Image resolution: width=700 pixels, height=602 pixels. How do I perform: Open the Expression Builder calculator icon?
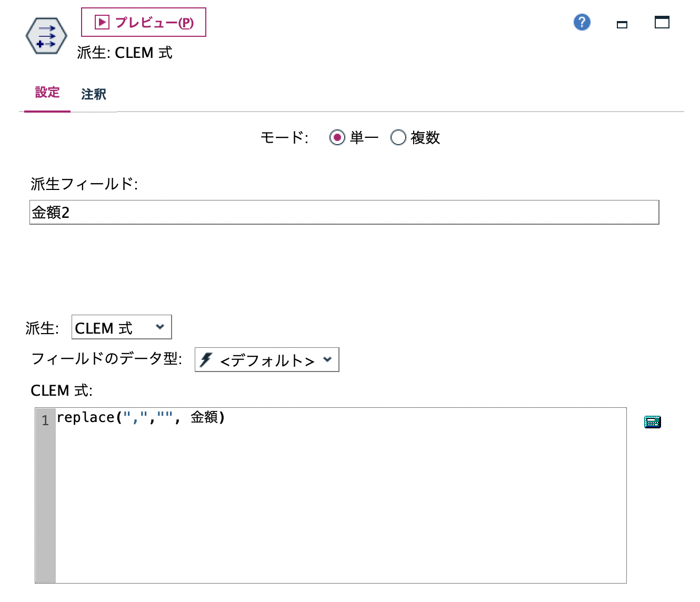point(652,422)
